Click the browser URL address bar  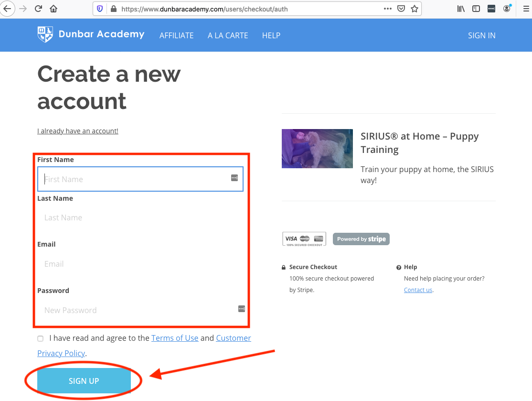tap(251, 9)
